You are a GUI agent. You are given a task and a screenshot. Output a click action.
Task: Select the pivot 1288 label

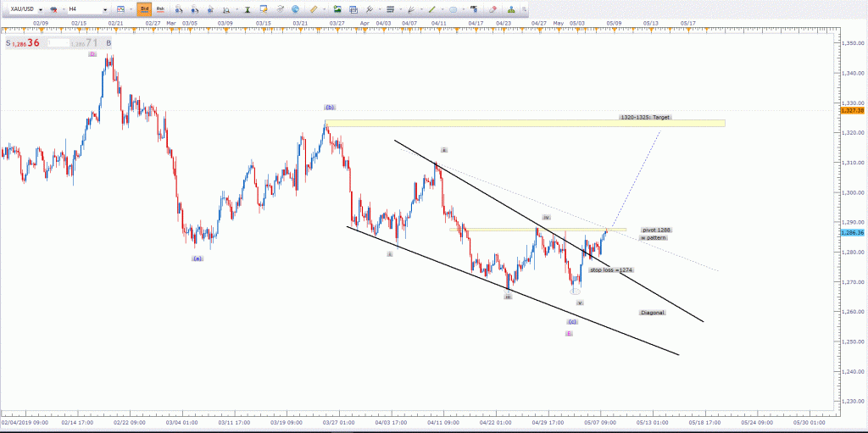click(658, 230)
